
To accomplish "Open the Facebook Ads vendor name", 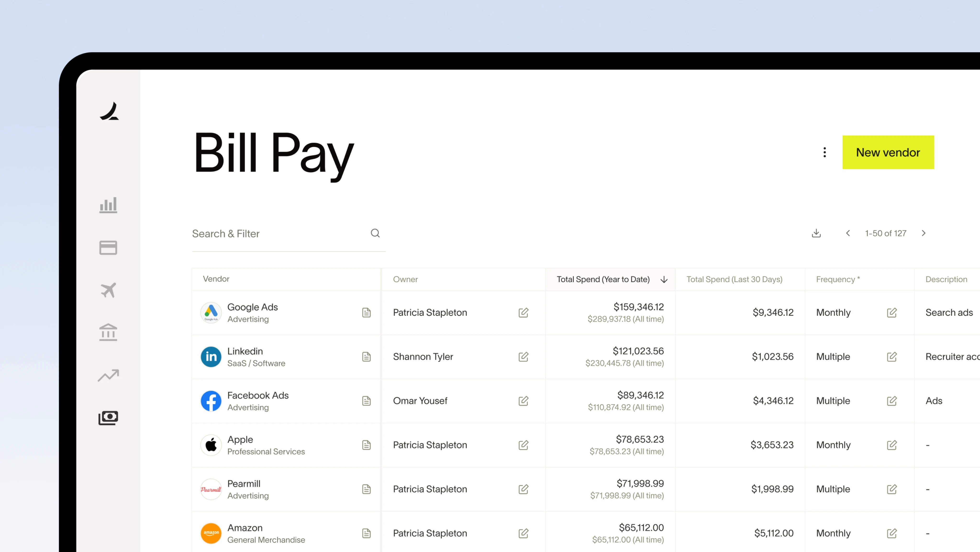I will (258, 395).
